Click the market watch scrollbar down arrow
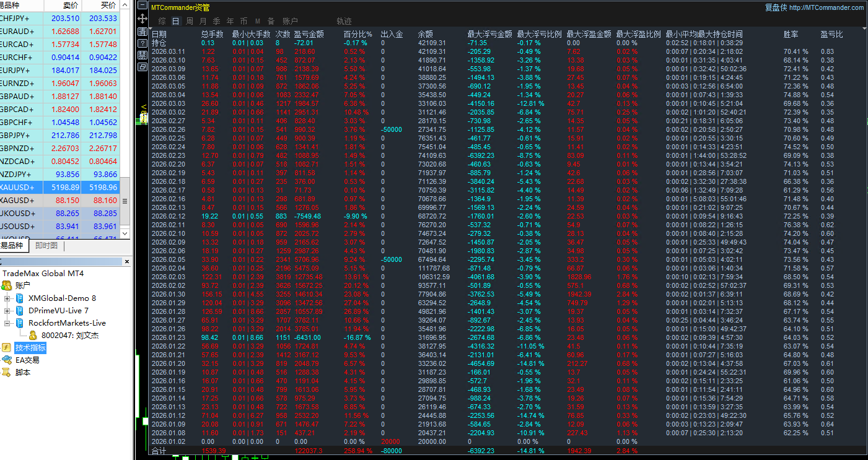This screenshot has width=868, height=460. pyautogui.click(x=125, y=234)
